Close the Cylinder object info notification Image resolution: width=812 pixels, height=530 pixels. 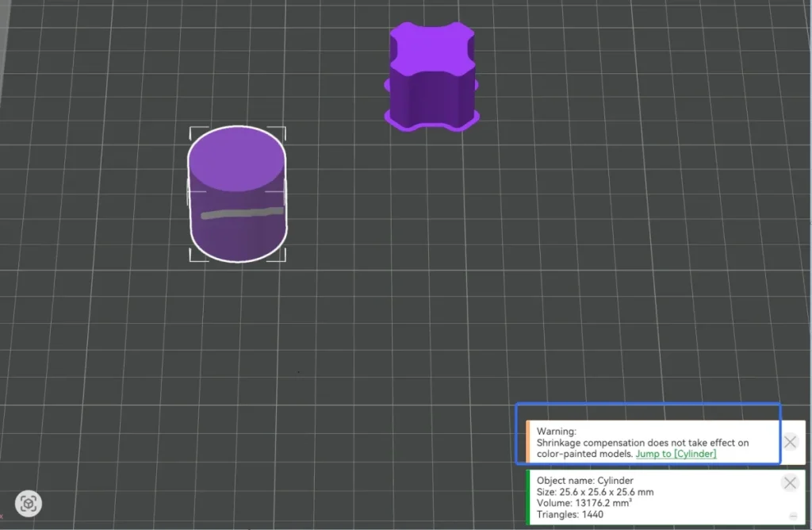point(790,483)
